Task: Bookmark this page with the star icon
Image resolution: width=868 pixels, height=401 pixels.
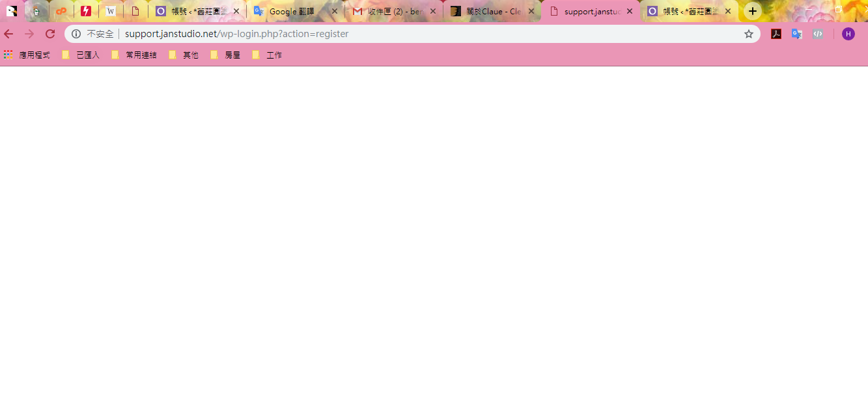Action: point(749,34)
